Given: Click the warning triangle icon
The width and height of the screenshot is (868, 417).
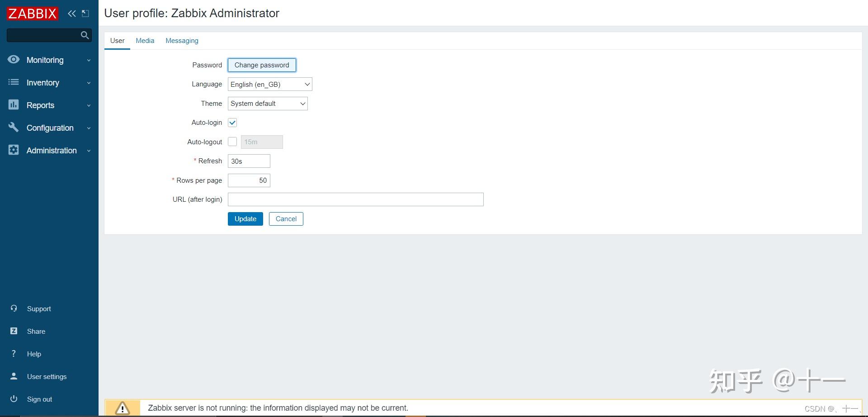Looking at the screenshot, I should click(123, 408).
